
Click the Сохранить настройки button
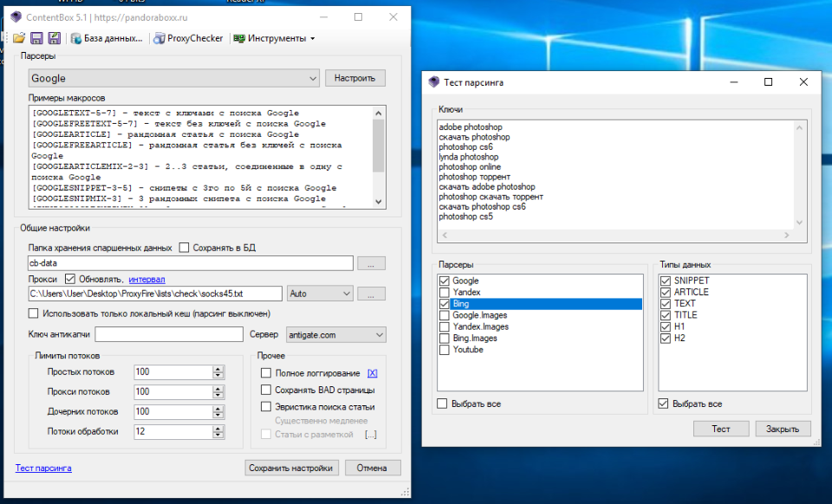(290, 468)
